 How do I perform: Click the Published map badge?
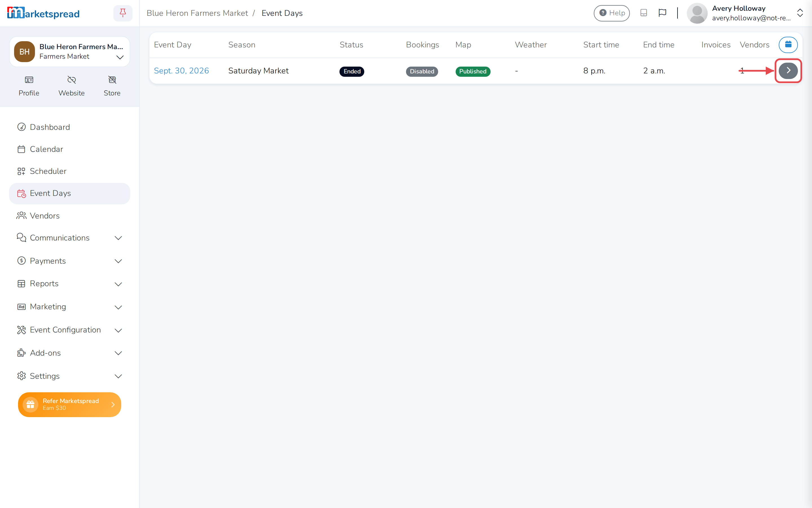coord(473,71)
